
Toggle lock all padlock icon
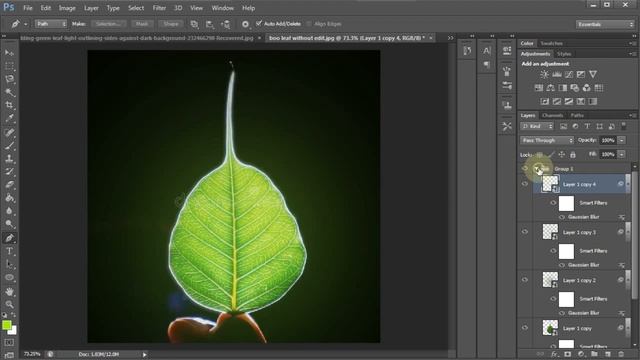click(573, 154)
